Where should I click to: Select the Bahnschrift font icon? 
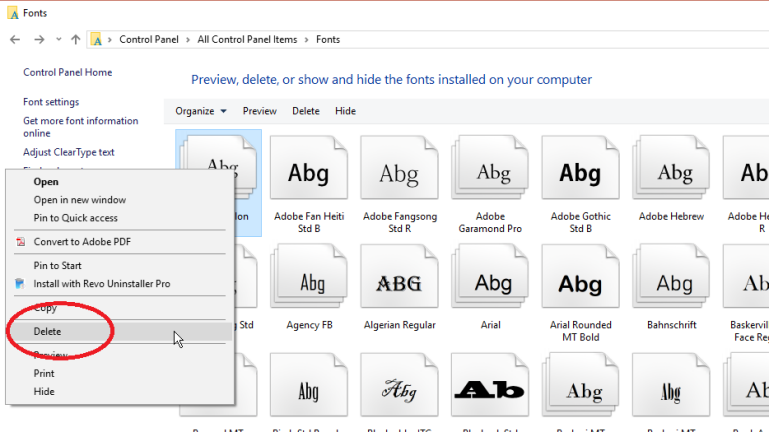point(671,277)
